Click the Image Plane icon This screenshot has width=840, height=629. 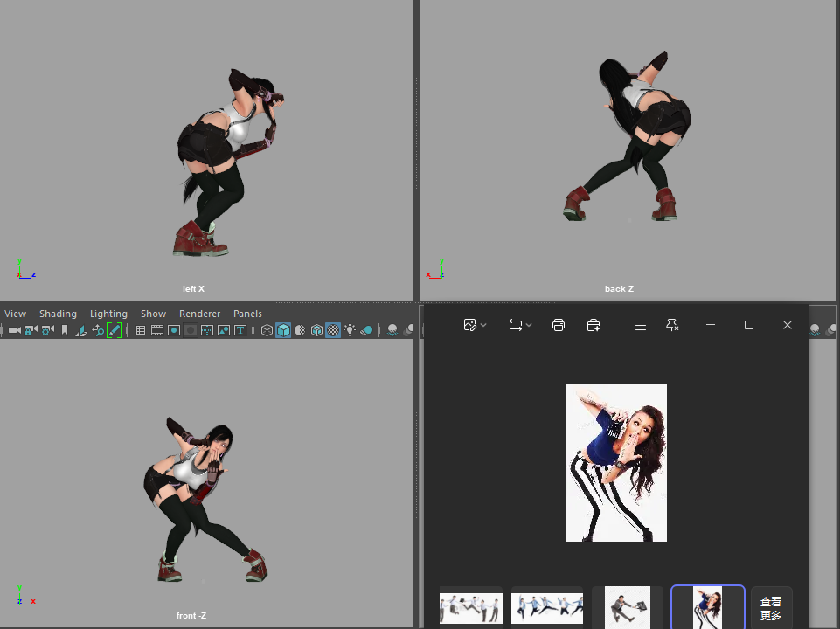click(81, 330)
